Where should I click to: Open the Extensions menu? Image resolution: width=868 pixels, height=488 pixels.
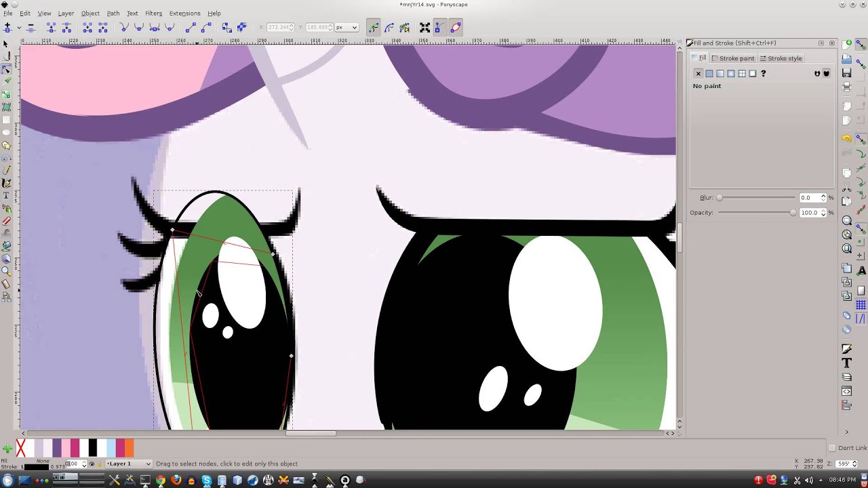pos(184,14)
